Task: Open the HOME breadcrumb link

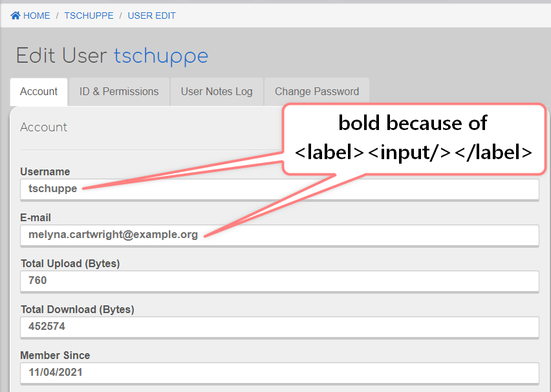Action: (37, 16)
